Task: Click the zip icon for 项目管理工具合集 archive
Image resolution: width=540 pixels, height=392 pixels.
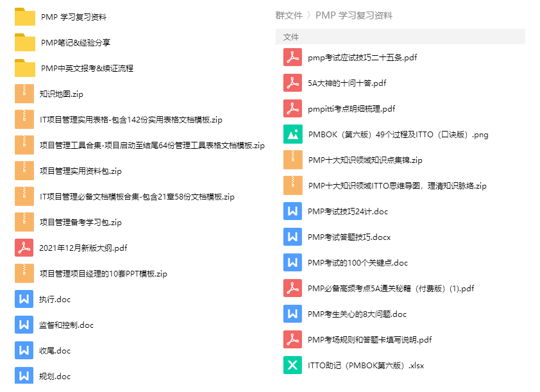Action: coord(24,145)
